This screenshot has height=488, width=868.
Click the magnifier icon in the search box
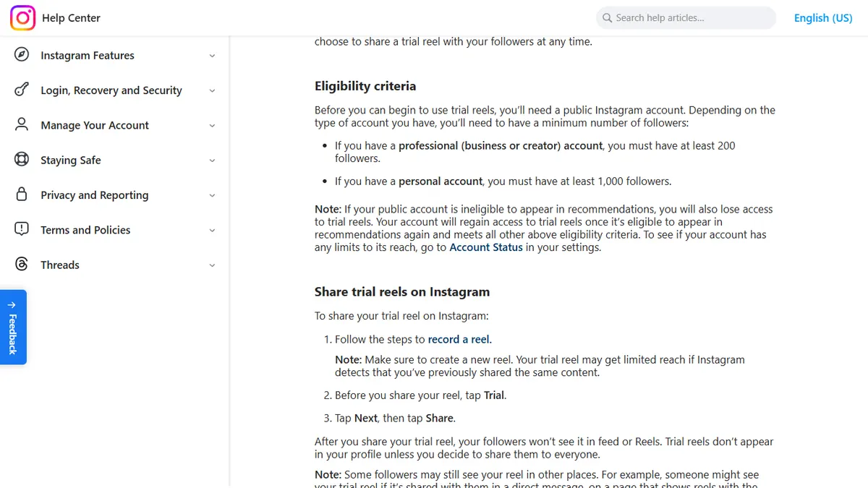pos(607,17)
